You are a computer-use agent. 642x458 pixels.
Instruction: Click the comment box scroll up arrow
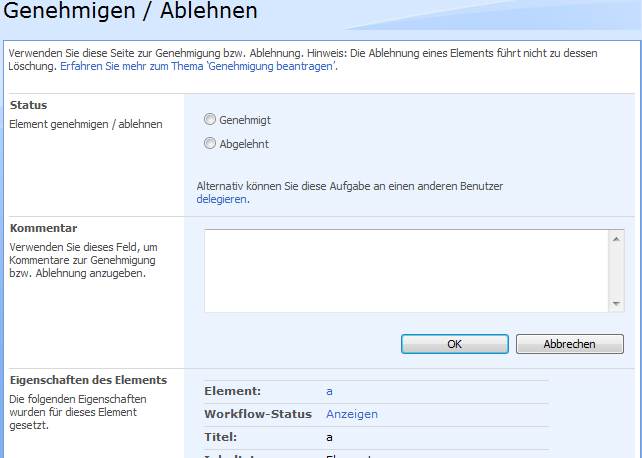616,239
